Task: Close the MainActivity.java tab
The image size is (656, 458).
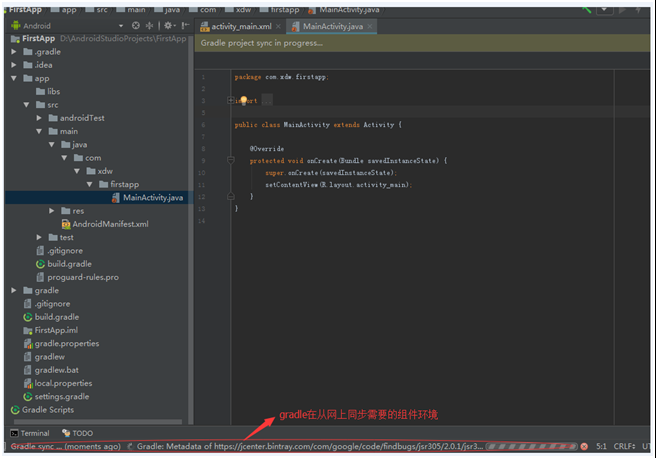Action: 370,26
